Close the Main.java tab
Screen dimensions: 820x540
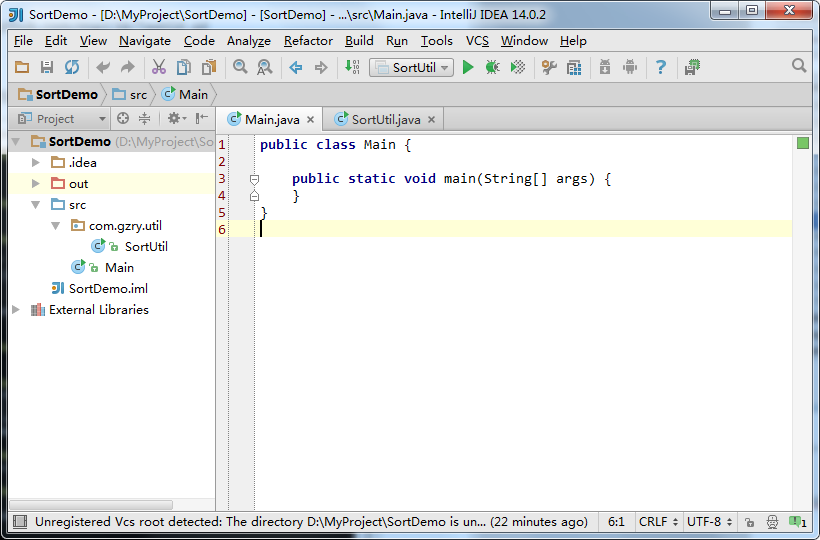311,120
